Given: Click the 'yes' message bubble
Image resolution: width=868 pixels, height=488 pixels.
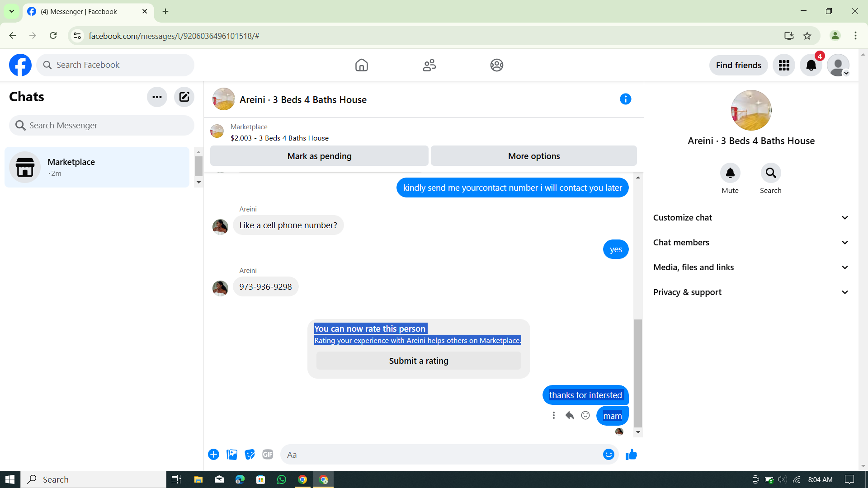Looking at the screenshot, I should pyautogui.click(x=616, y=249).
